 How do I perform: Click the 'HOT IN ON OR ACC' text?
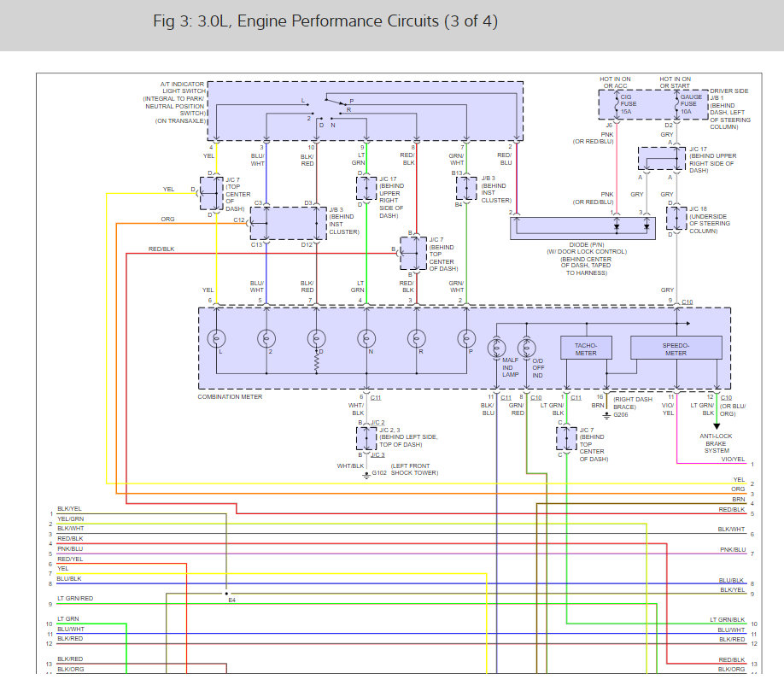[615, 83]
